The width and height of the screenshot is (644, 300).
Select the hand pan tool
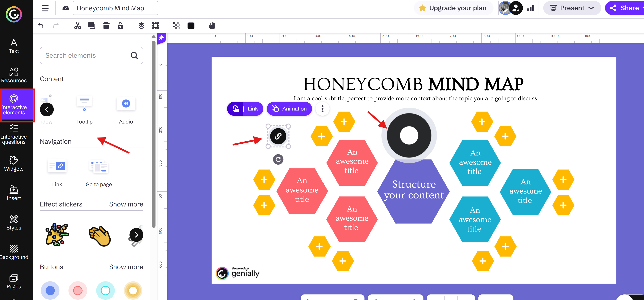[x=212, y=25]
